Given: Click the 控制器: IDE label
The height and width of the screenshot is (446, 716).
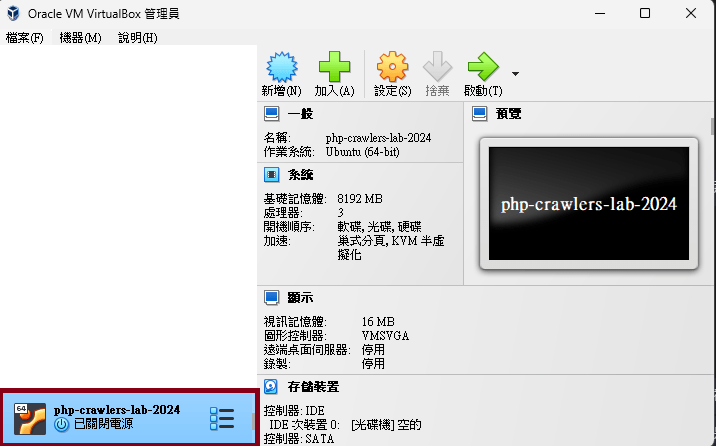Looking at the screenshot, I should pyautogui.click(x=294, y=411).
